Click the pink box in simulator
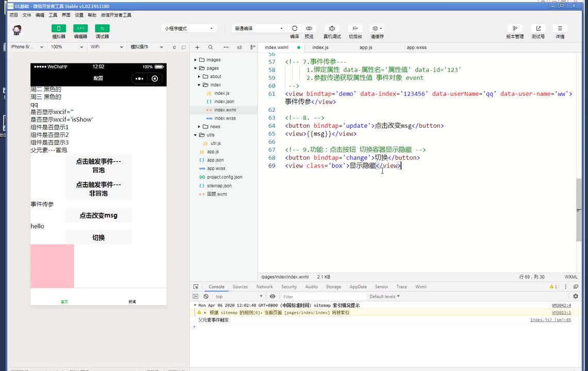Image resolution: width=588 pixels, height=371 pixels. tap(52, 266)
